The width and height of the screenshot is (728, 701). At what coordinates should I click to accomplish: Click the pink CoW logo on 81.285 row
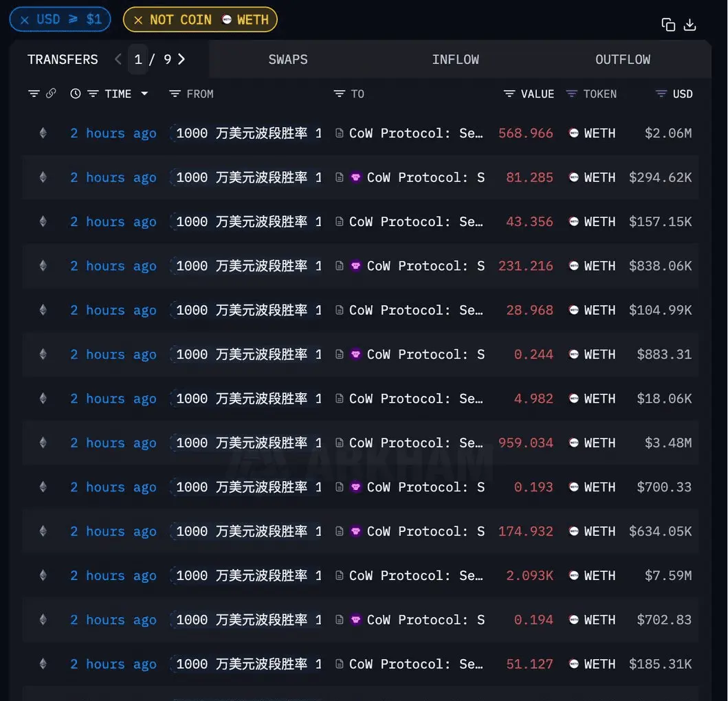coord(355,177)
